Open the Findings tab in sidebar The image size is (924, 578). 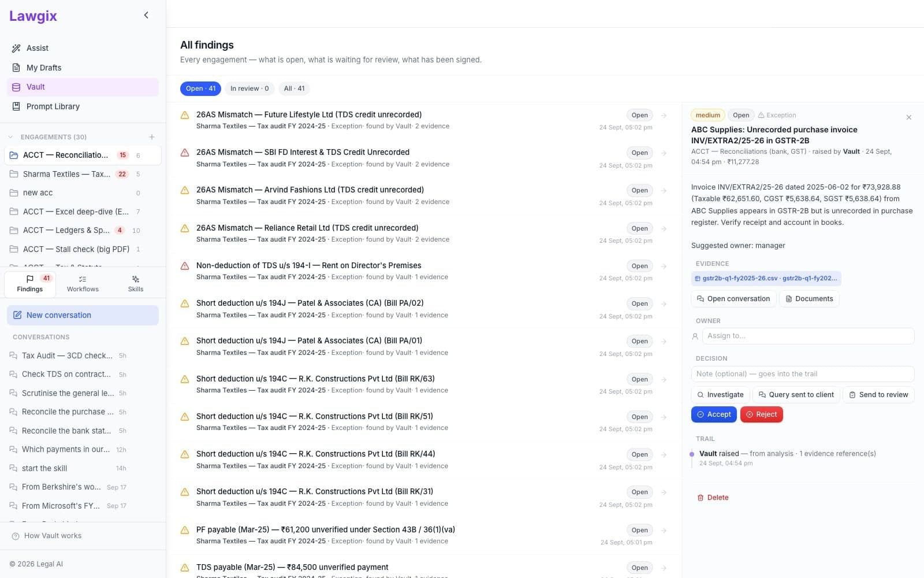(30, 283)
